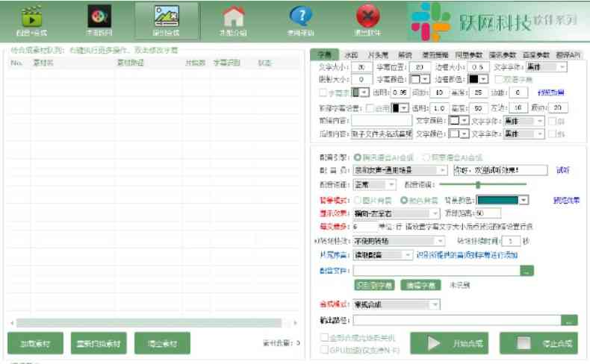
Task: Enable the 双语字幕 bilingual subtitle checkbox
Action: tap(499, 79)
